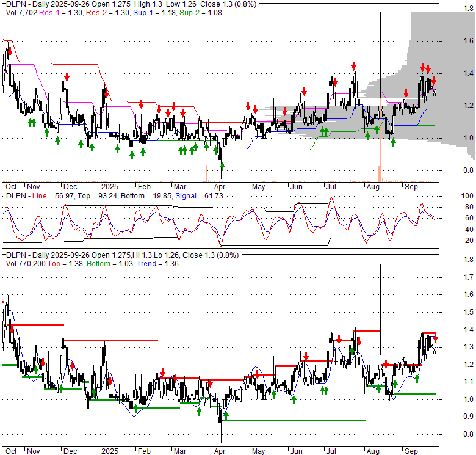
Task: Click the 1.1 price label on bottom chart axis
Action: [468, 382]
